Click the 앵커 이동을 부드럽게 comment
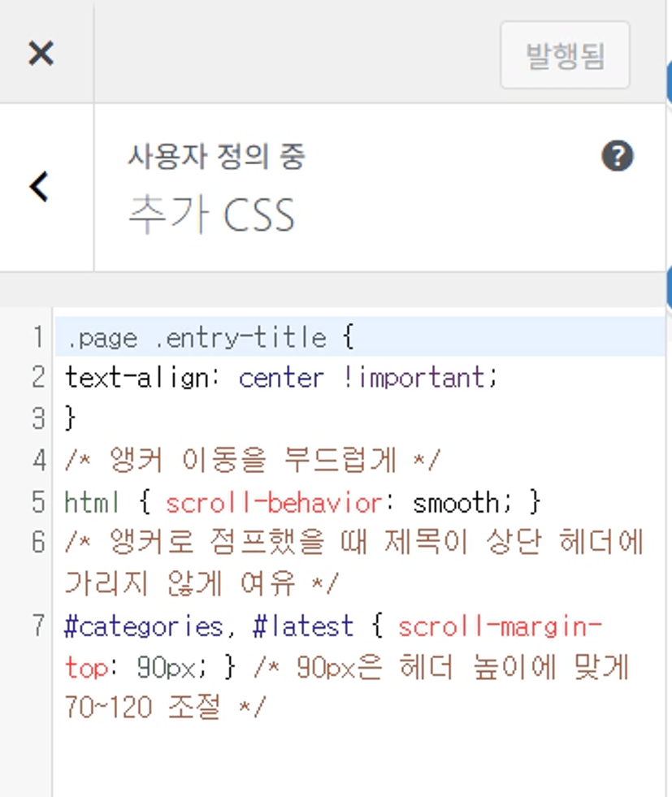This screenshot has width=672, height=797. click(x=252, y=461)
